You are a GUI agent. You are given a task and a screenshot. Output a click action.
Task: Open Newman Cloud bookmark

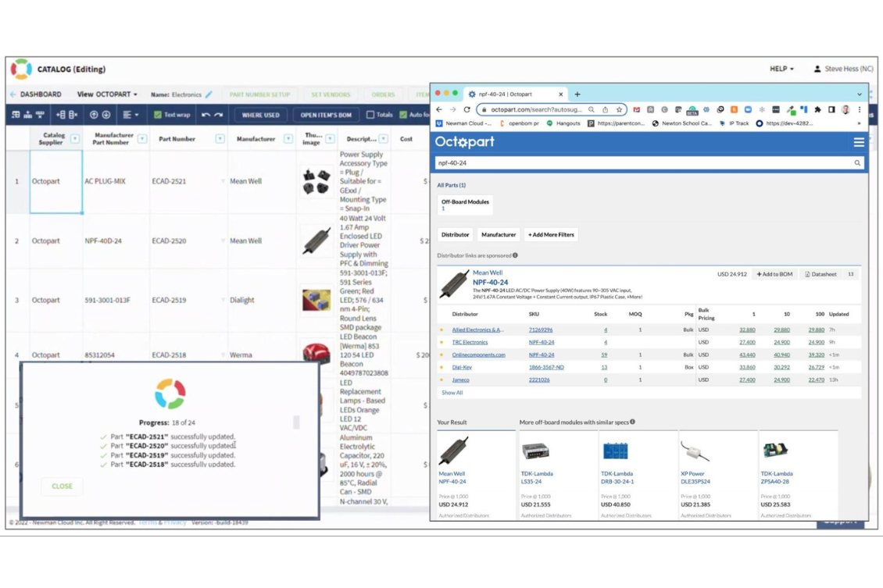coord(463,123)
